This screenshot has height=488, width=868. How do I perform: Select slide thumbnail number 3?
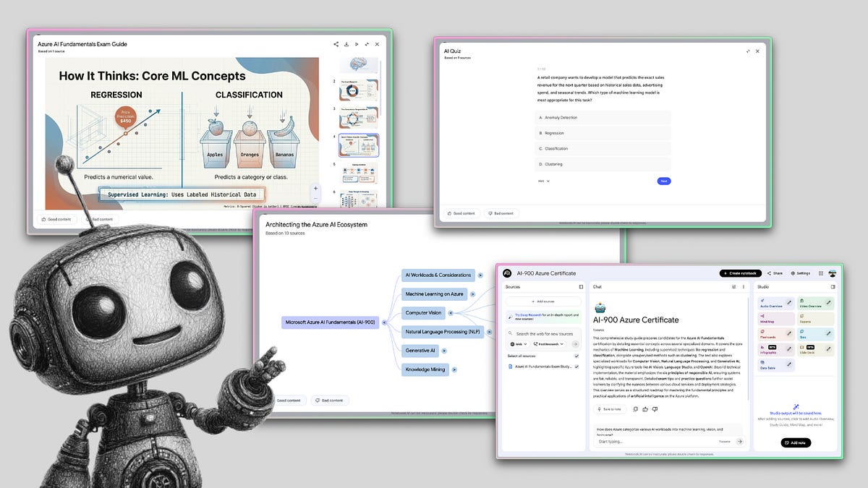[x=358, y=118]
